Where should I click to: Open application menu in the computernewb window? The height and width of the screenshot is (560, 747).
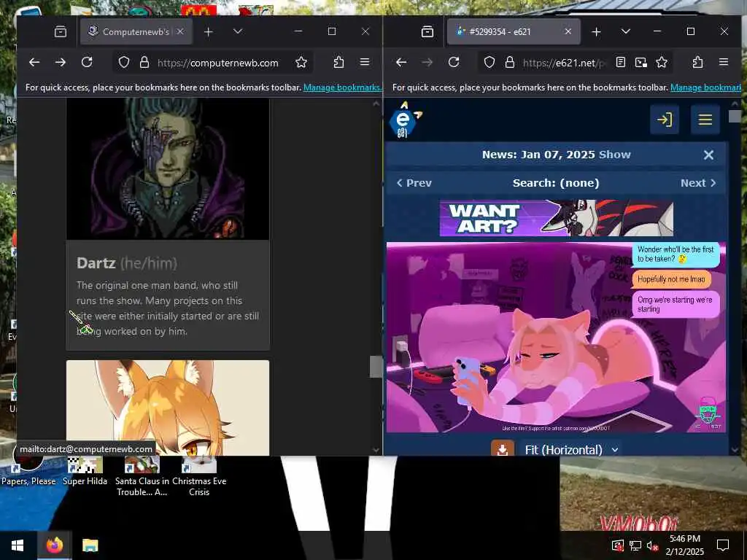pyautogui.click(x=365, y=63)
